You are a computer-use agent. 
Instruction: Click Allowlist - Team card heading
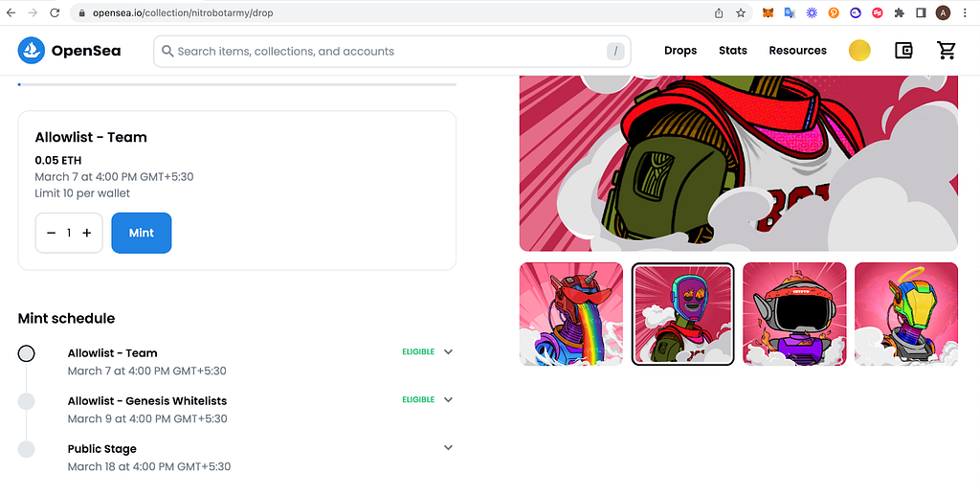coord(91,138)
